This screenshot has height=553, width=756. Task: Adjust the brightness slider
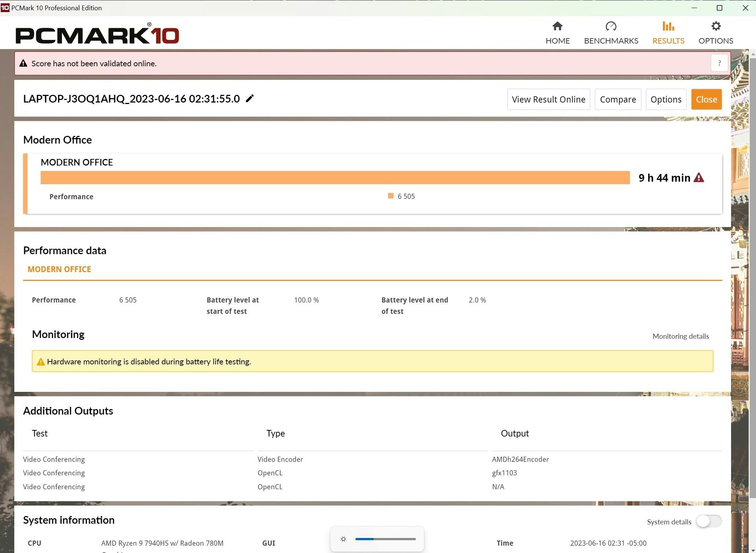[386, 539]
